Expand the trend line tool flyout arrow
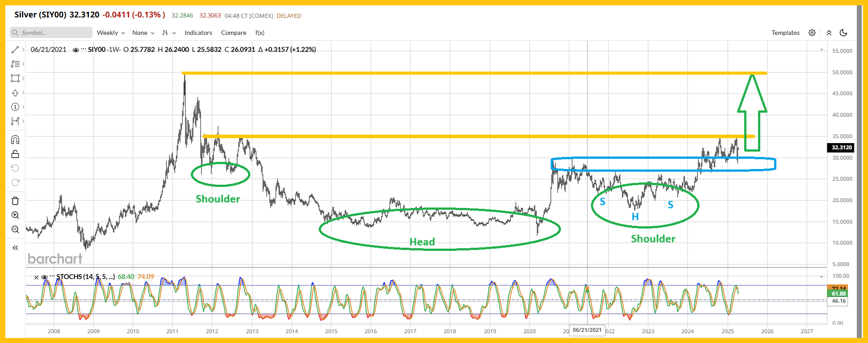 point(23,50)
